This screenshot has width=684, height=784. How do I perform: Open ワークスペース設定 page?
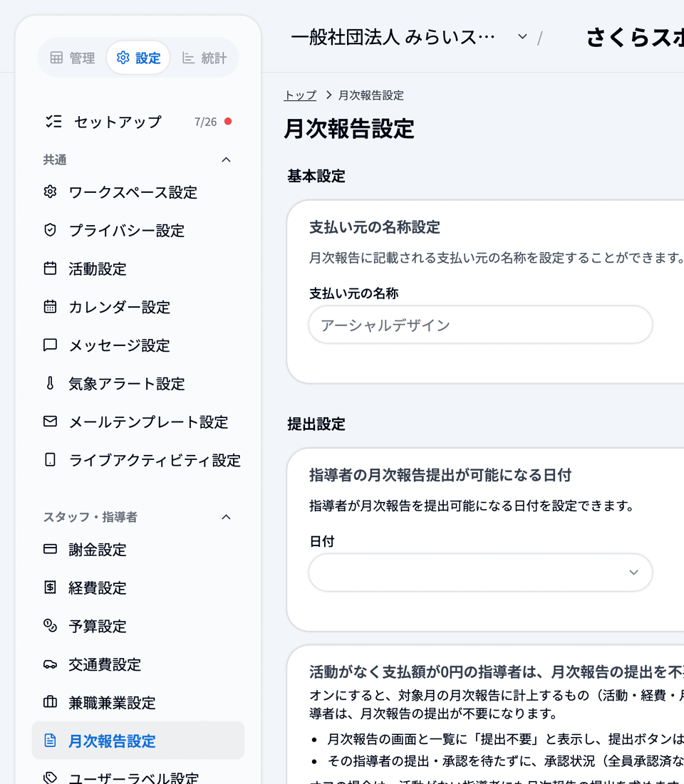point(138,192)
